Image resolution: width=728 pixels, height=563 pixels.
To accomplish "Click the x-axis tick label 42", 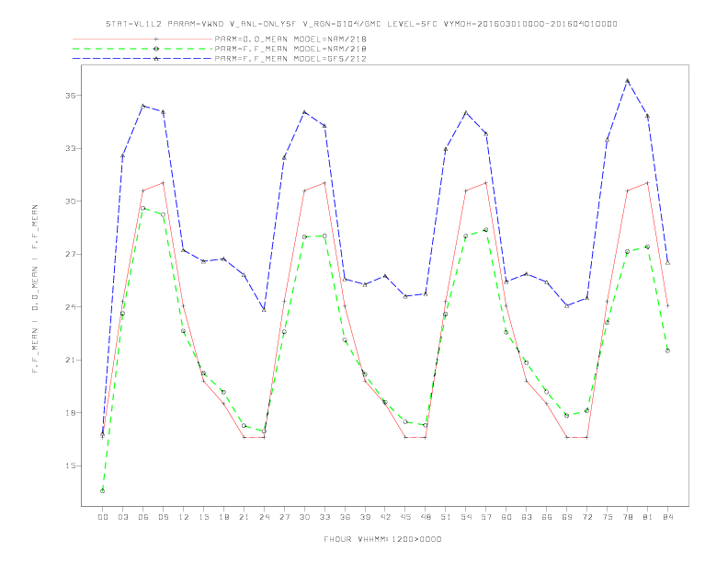I will coord(385,517).
